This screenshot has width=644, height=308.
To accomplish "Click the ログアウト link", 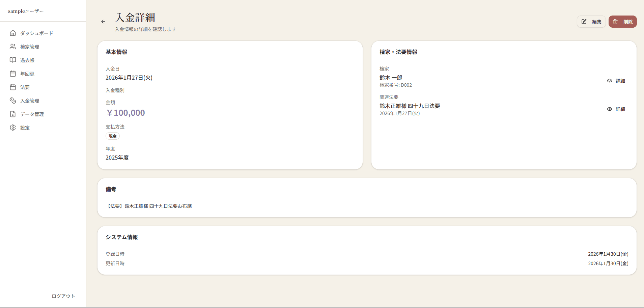I will click(x=63, y=296).
